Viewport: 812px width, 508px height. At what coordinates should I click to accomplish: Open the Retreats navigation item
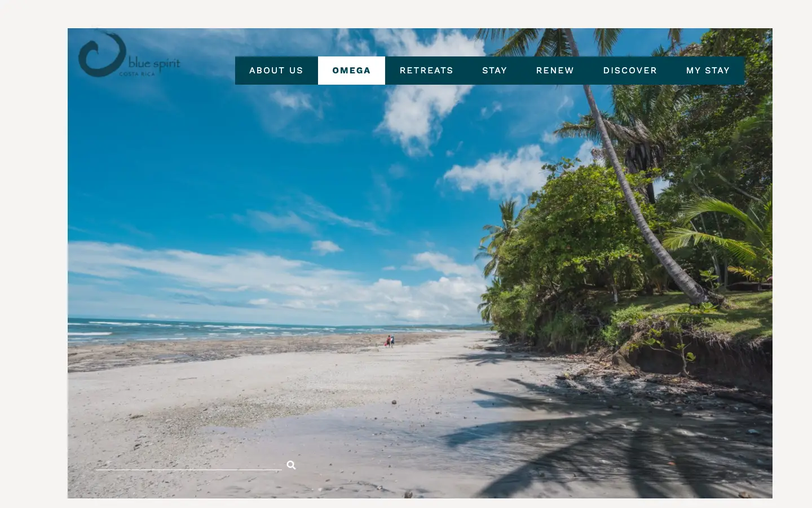(x=426, y=71)
